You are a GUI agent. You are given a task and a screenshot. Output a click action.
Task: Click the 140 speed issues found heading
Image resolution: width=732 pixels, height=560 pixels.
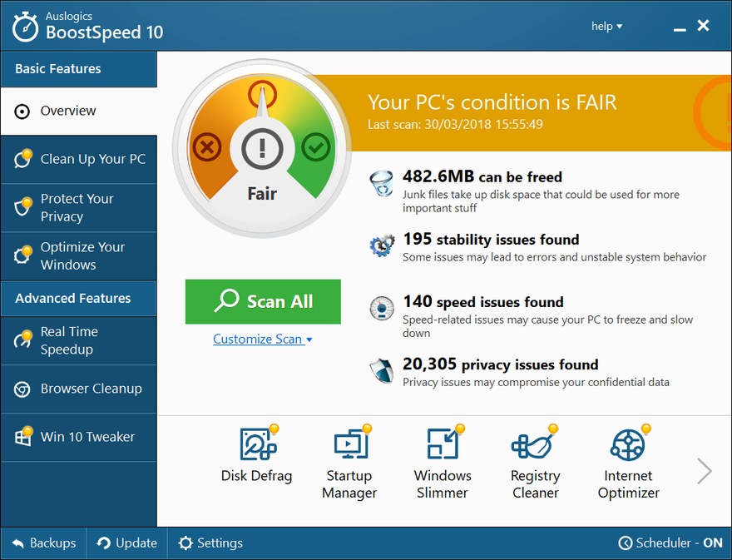(x=483, y=302)
